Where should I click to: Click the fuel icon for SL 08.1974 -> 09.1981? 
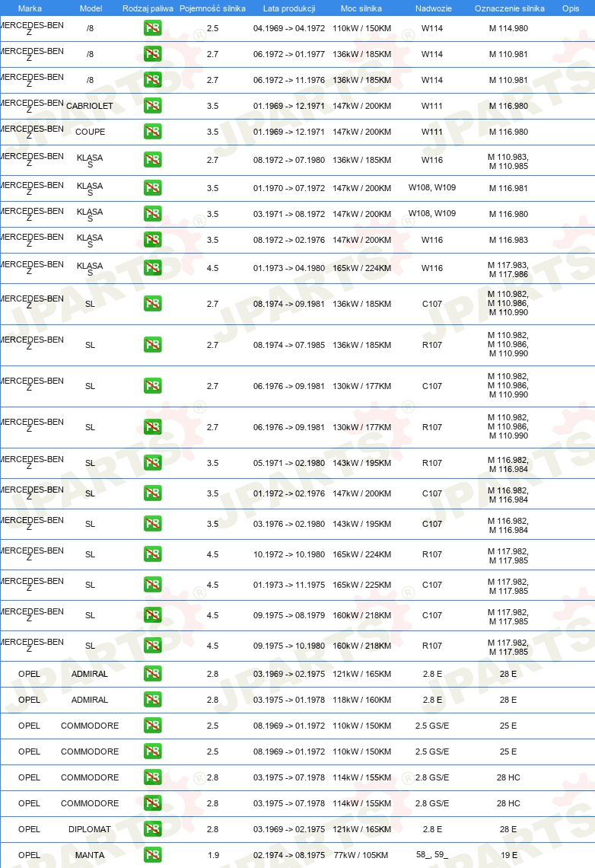153,304
